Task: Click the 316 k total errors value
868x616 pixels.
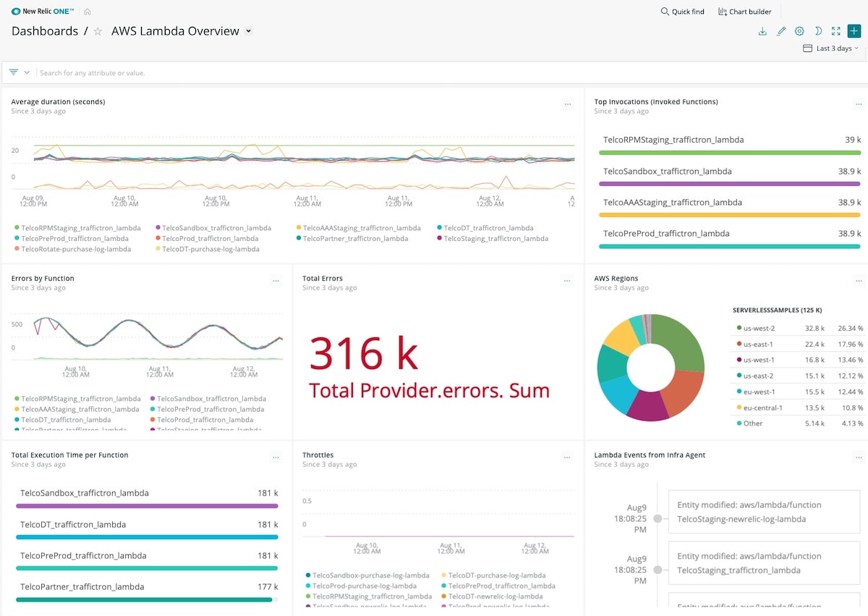Action: [x=364, y=354]
